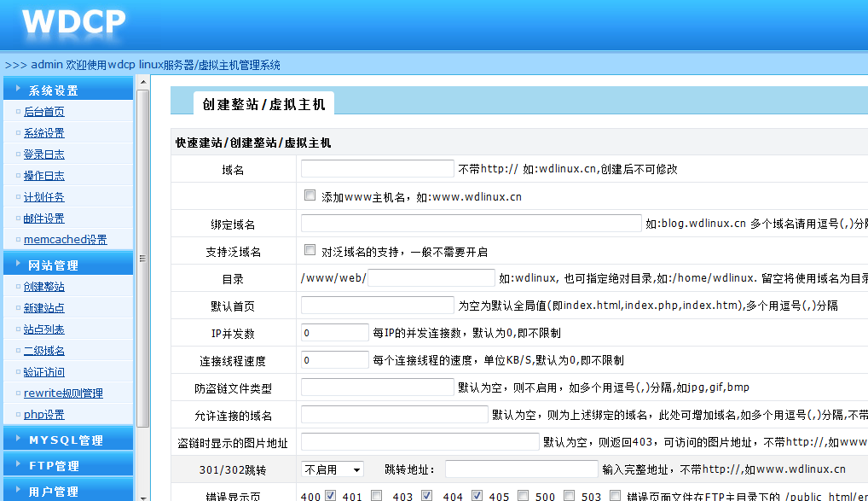
Task: Collapse the 网站管理 section header
Action: pos(68,264)
